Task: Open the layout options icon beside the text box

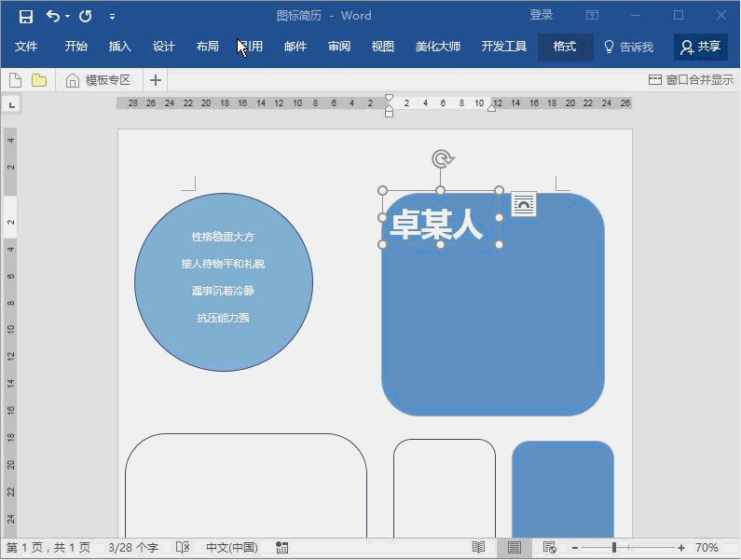Action: (524, 204)
